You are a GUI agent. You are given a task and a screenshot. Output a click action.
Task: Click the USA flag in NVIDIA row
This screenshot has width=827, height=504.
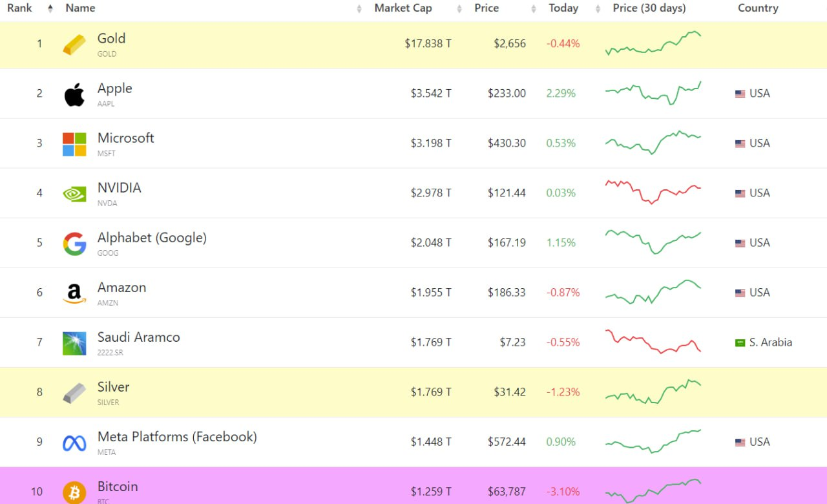(740, 193)
